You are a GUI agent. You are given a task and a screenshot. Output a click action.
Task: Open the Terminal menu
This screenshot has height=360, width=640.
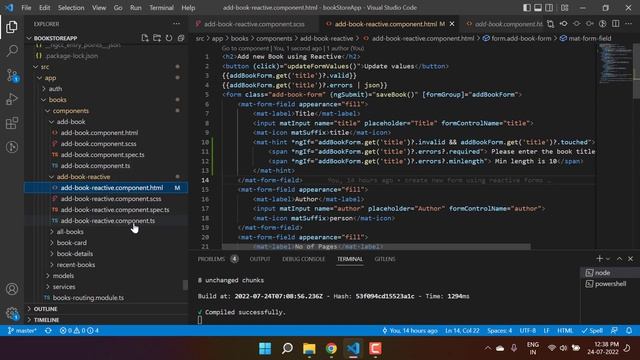161,7
